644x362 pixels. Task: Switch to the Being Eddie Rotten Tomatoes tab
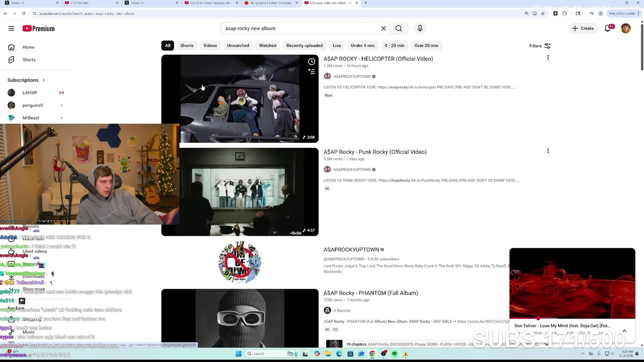click(271, 3)
